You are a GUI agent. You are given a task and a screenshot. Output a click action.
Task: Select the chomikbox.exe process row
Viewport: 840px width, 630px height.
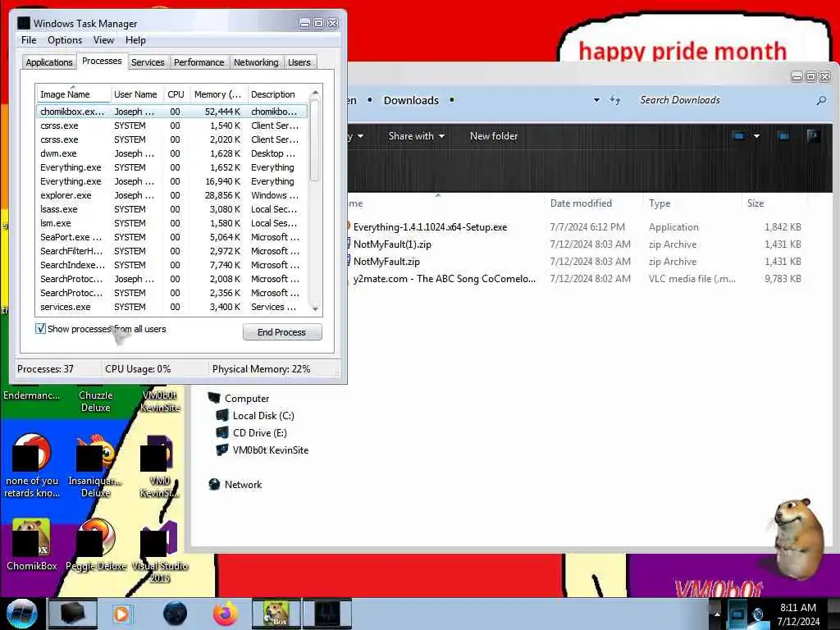click(x=172, y=112)
